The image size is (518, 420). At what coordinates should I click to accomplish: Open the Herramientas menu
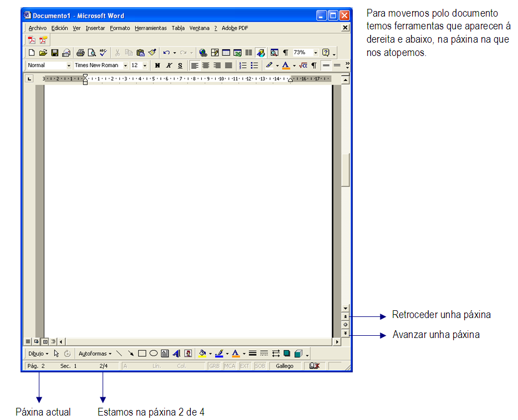click(150, 28)
